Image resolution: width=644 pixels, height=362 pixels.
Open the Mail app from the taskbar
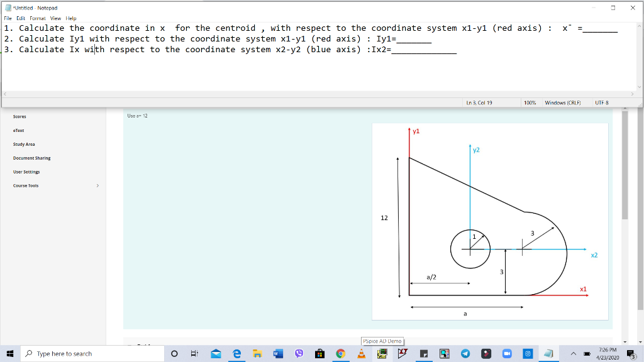coord(216,353)
